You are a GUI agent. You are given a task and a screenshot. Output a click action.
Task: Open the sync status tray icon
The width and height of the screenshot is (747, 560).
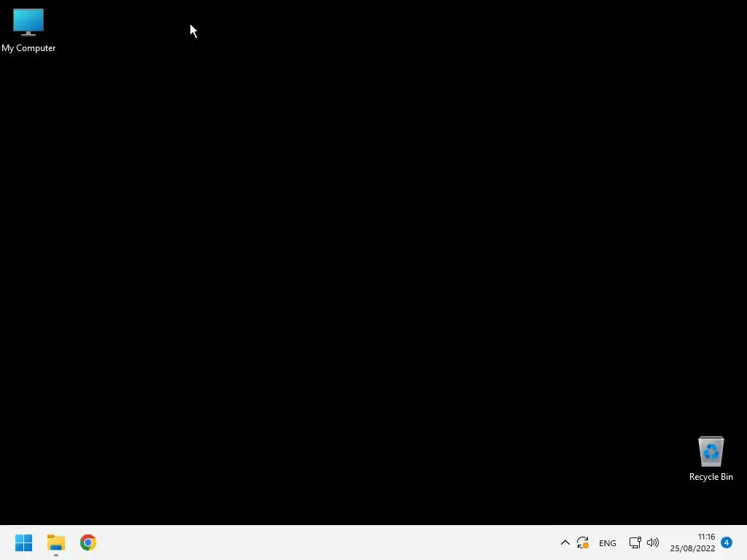(x=583, y=542)
